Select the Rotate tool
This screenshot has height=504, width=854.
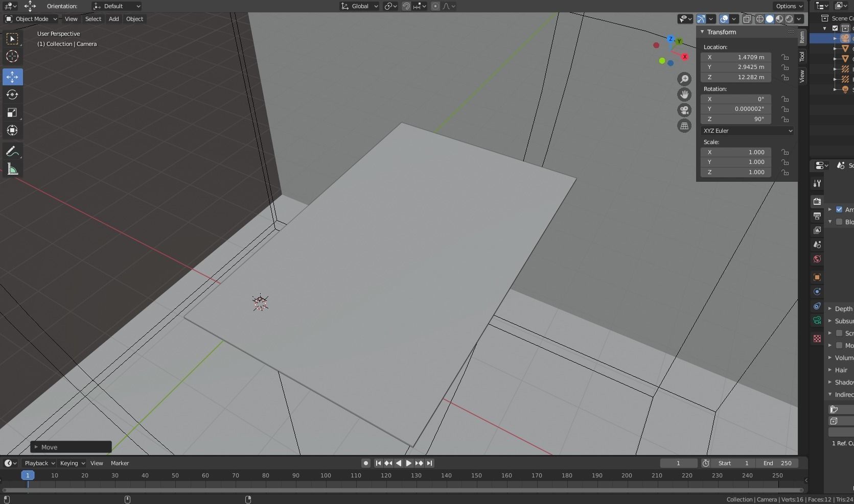point(12,94)
